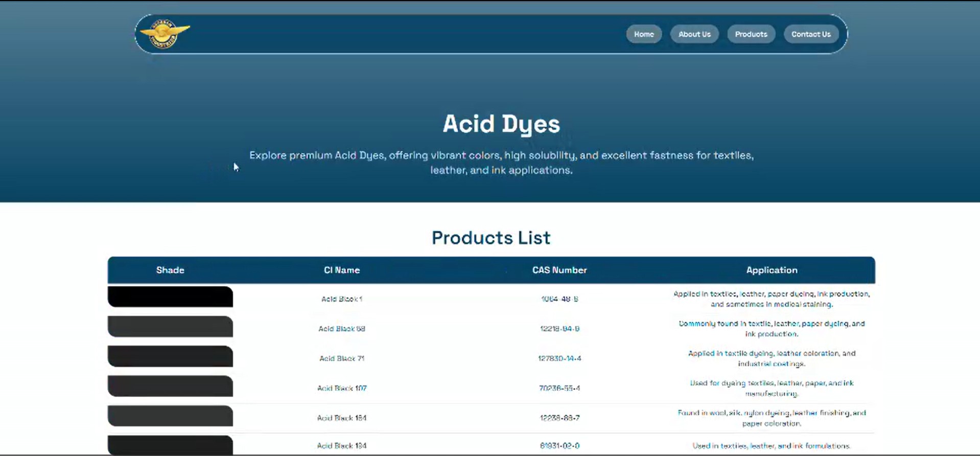Select the Acid Black 71 shade swatch
Screen dimensions: 980x456
tap(170, 356)
